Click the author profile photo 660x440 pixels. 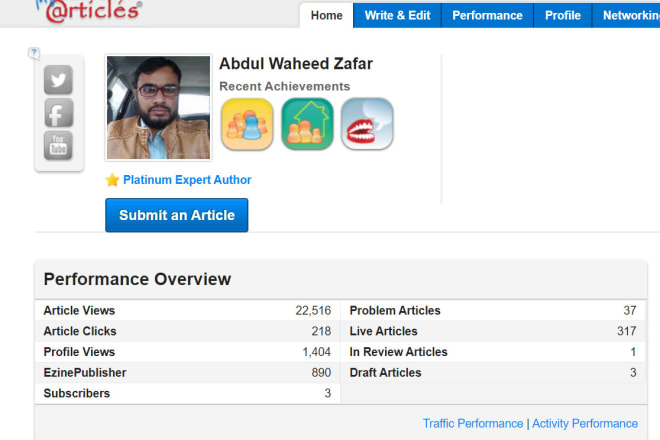[x=158, y=107]
